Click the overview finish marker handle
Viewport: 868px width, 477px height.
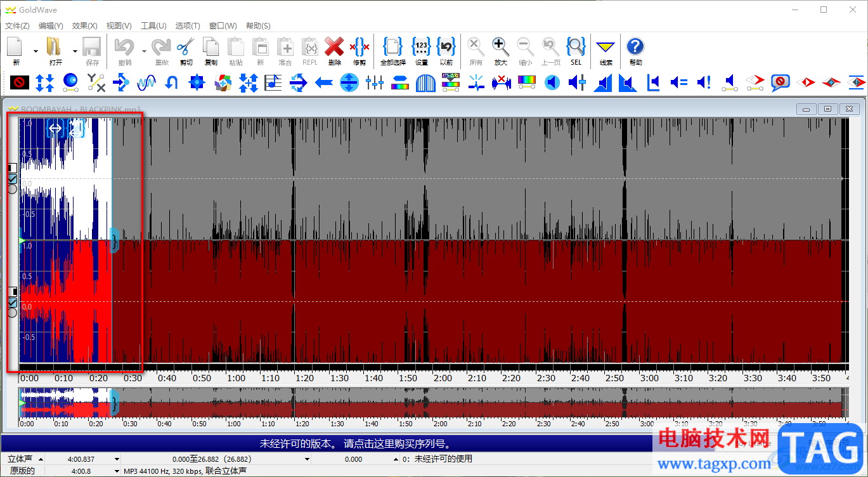(115, 402)
